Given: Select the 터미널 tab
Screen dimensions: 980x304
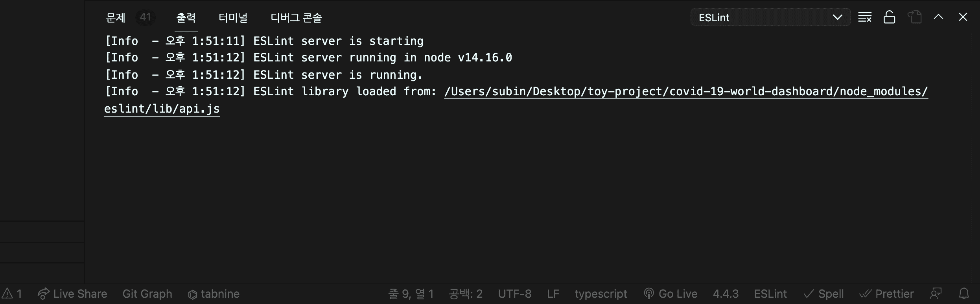Looking at the screenshot, I should coord(233,18).
